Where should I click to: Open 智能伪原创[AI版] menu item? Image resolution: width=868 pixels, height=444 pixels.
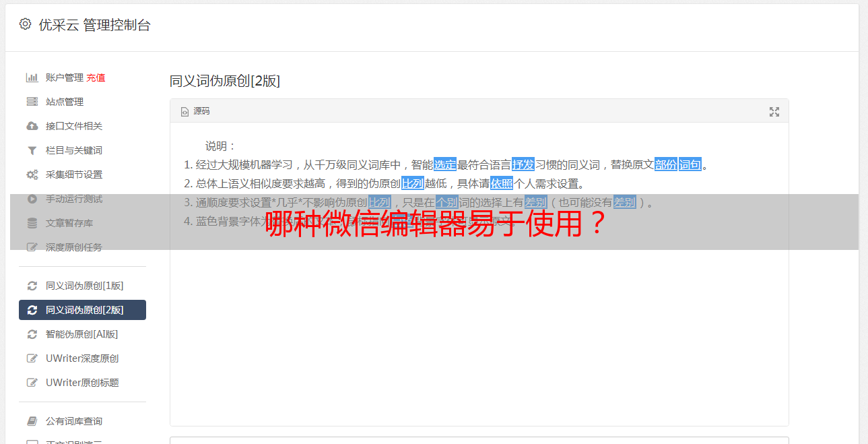82,334
